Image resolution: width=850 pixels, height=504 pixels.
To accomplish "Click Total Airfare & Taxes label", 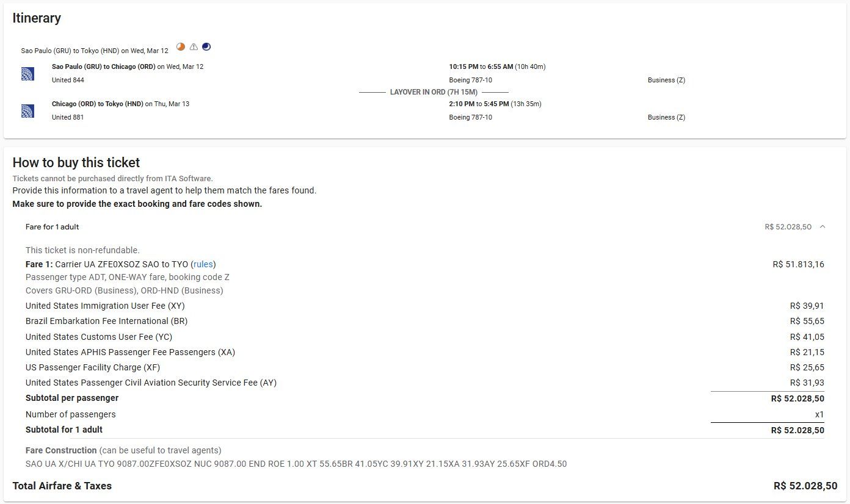I will [62, 486].
